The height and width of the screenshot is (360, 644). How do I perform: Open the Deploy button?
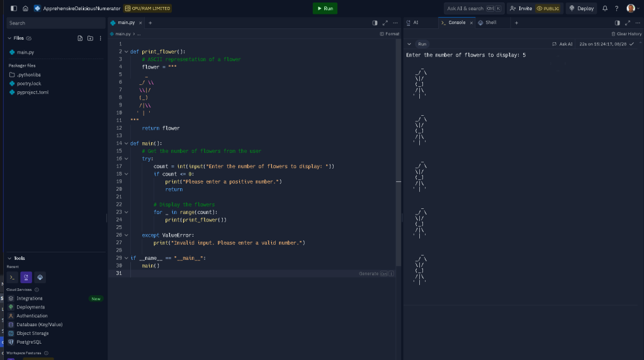coord(582,8)
